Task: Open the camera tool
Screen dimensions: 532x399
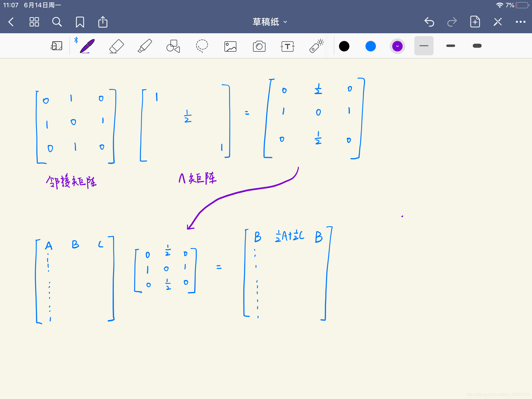Action: (259, 46)
